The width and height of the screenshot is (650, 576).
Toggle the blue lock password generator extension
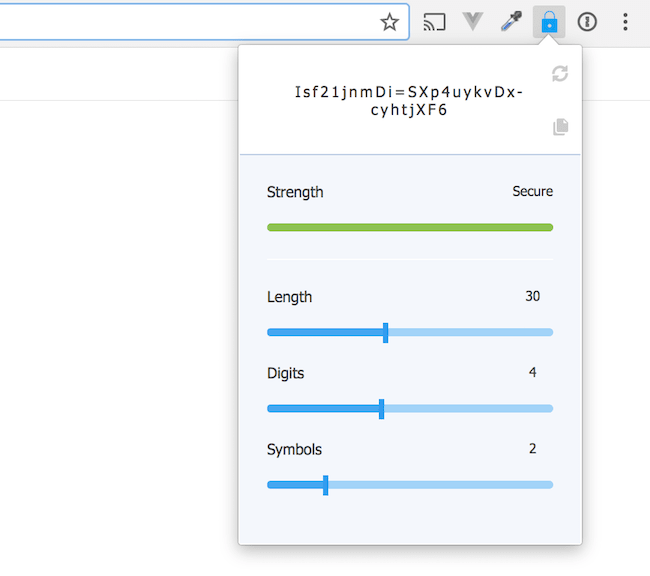(549, 22)
